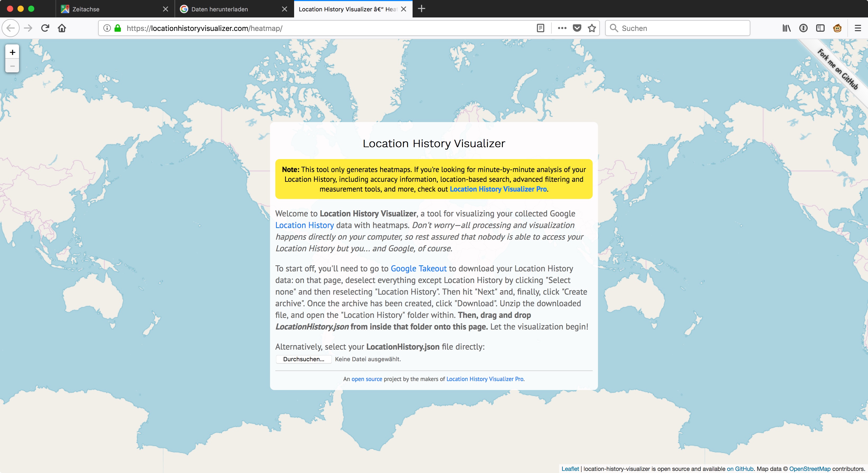
Task: Click the monkey extension icon
Action: [x=837, y=28]
